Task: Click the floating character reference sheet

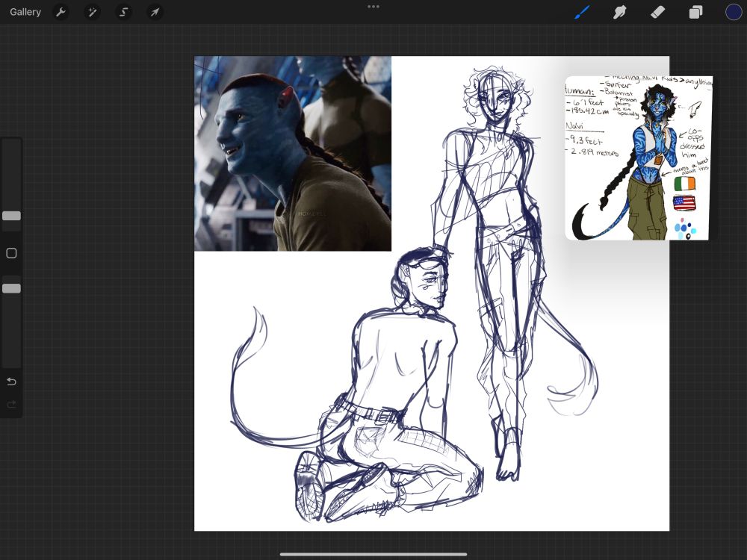Action: click(639, 158)
